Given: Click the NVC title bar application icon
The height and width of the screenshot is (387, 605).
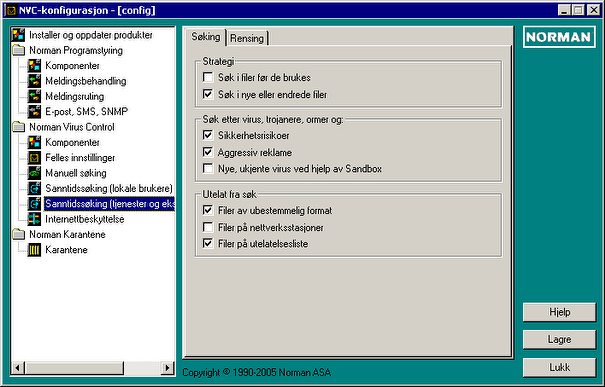Looking at the screenshot, I should point(12,10).
